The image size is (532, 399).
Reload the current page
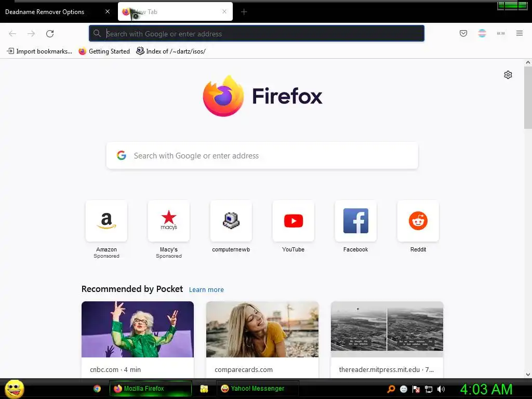point(50,34)
